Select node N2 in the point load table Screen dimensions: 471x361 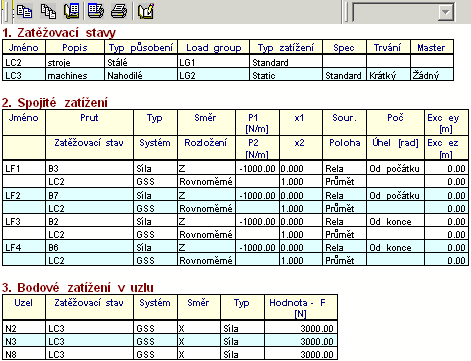point(24,328)
